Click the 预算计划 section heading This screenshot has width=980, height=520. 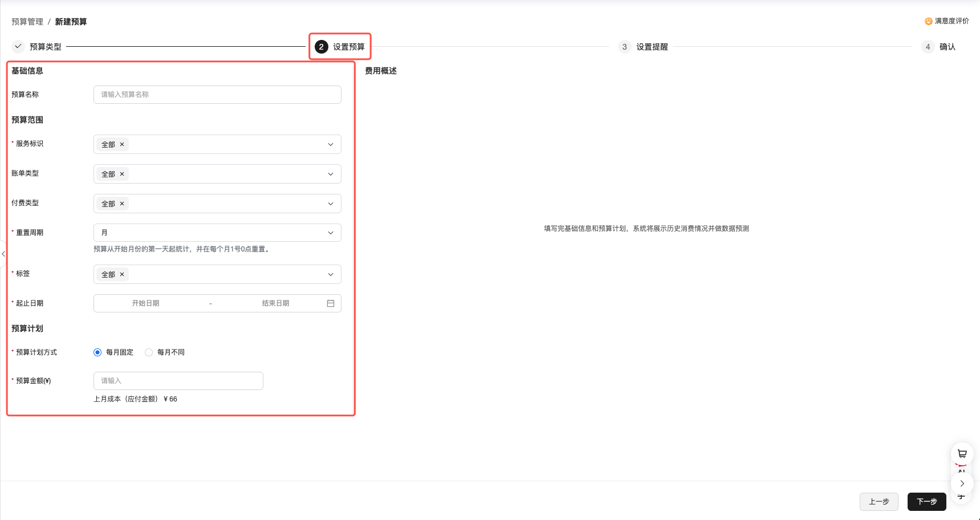point(27,328)
